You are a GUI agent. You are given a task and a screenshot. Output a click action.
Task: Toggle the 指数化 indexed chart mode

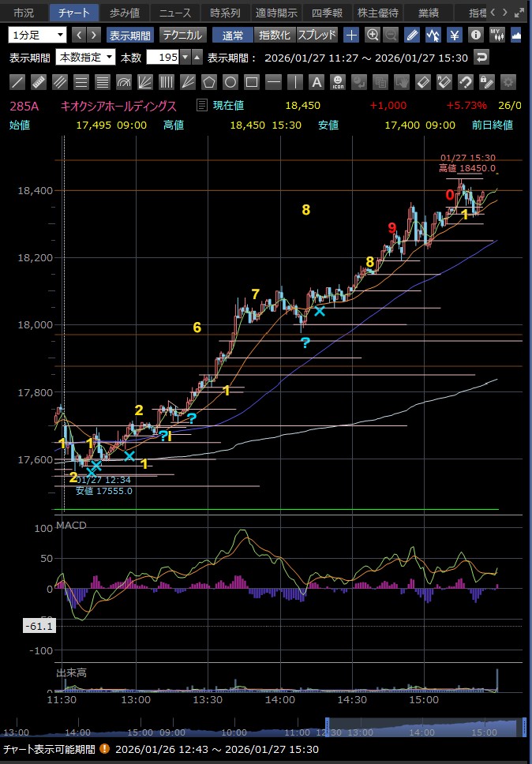[x=275, y=35]
